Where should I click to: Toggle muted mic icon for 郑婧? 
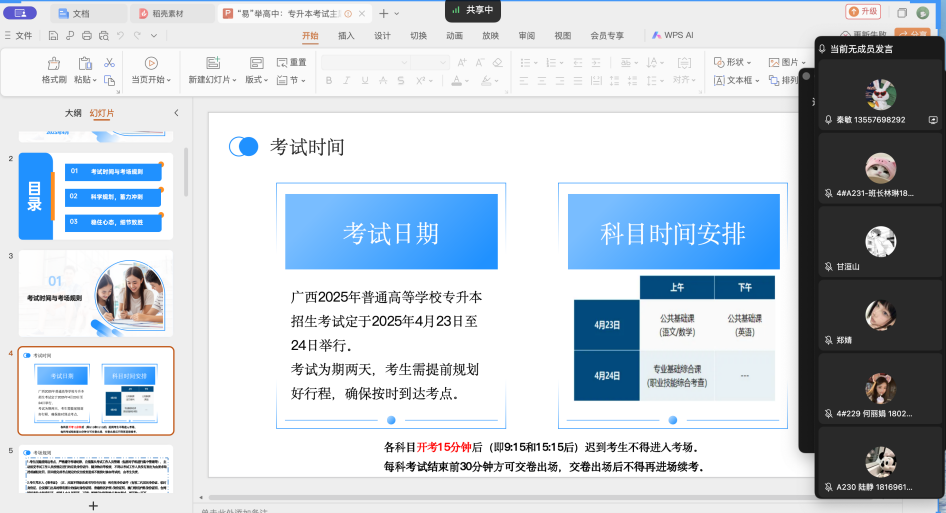pos(828,340)
